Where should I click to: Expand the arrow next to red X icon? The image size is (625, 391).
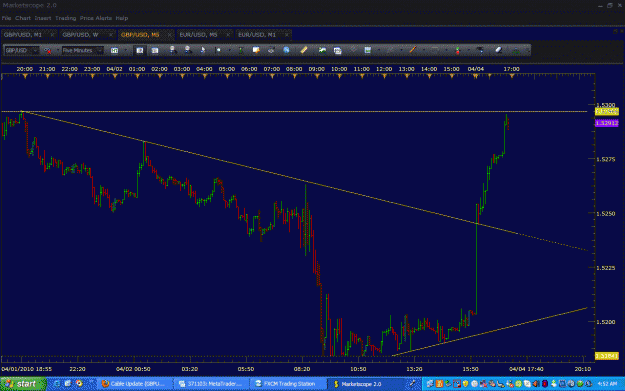pyautogui.click(x=58, y=51)
